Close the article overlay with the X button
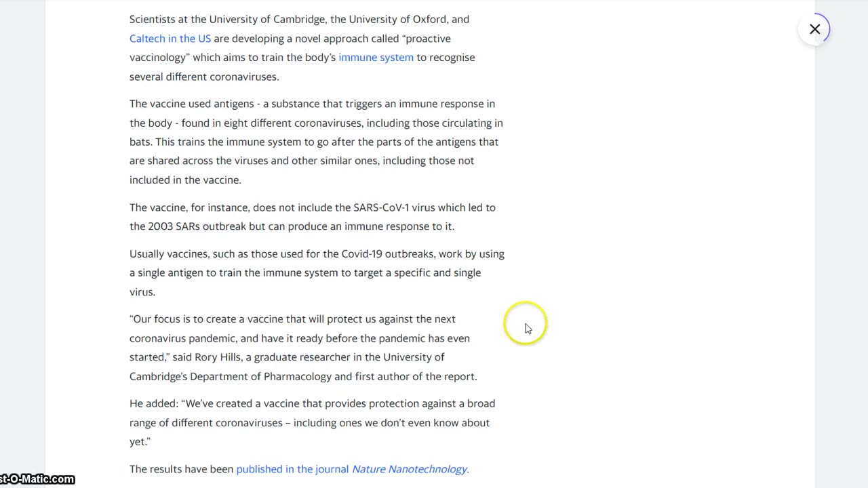Screen dimensions: 868x488 point(814,29)
